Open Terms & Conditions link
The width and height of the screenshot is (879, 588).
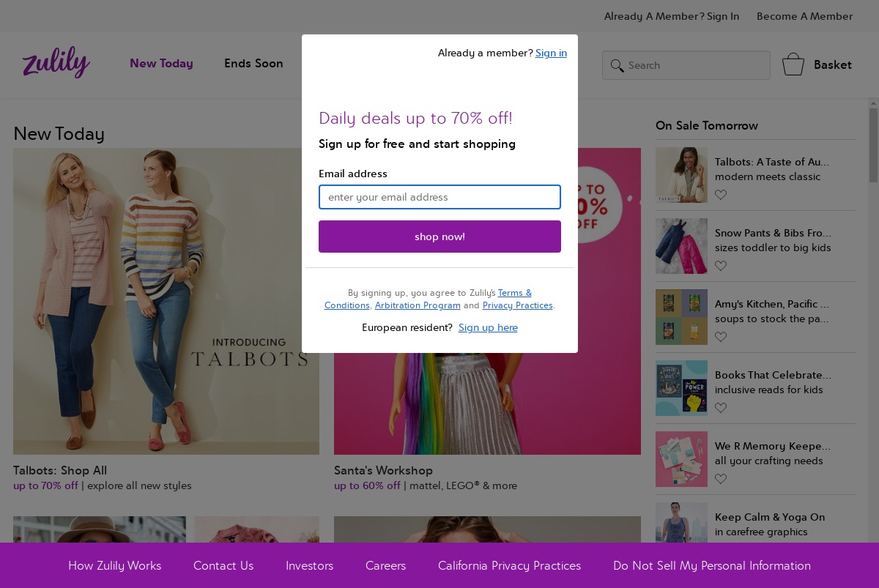click(x=515, y=293)
